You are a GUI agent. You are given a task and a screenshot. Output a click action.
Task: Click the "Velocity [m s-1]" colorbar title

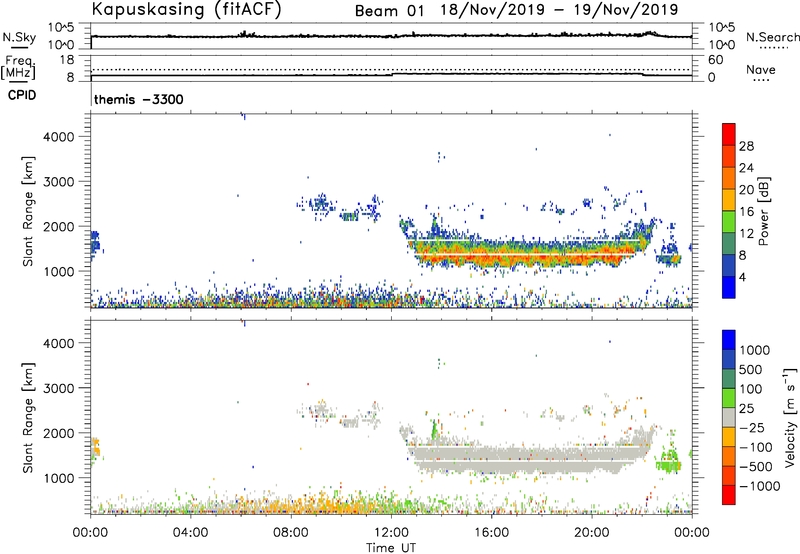point(790,418)
